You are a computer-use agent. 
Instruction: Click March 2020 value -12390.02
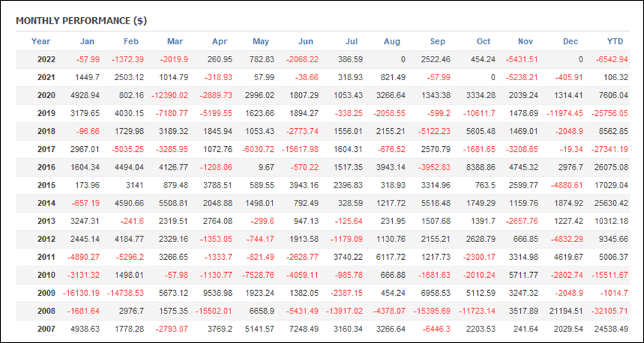(170, 95)
